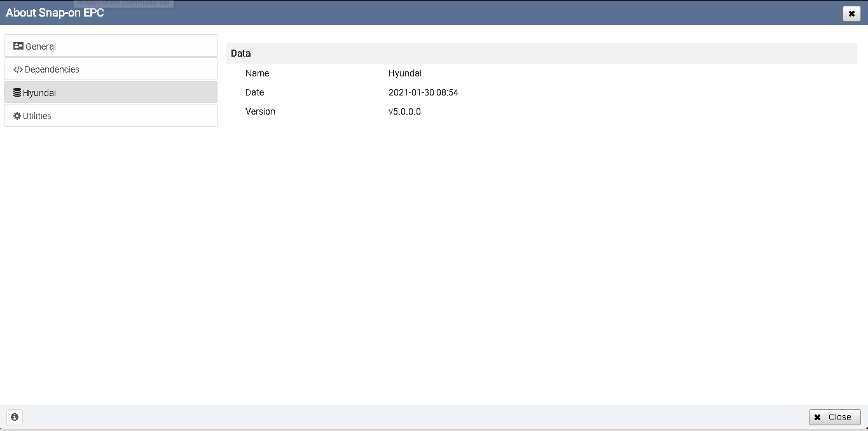Click the version value v5.0.0.0
The height and width of the screenshot is (431, 868).
point(404,111)
